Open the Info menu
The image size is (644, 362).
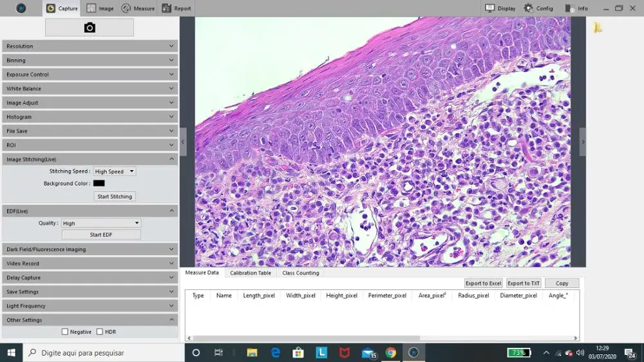(x=576, y=8)
